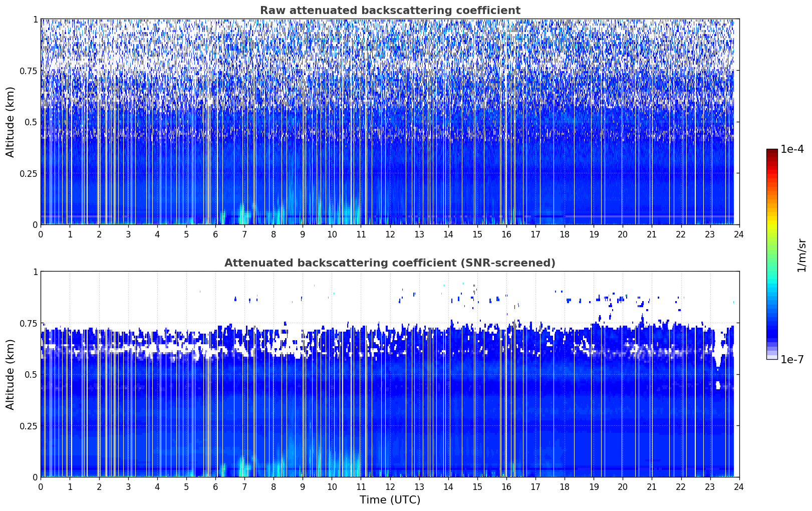
Task: Click the colorbar gradient strip
Action: (772, 254)
